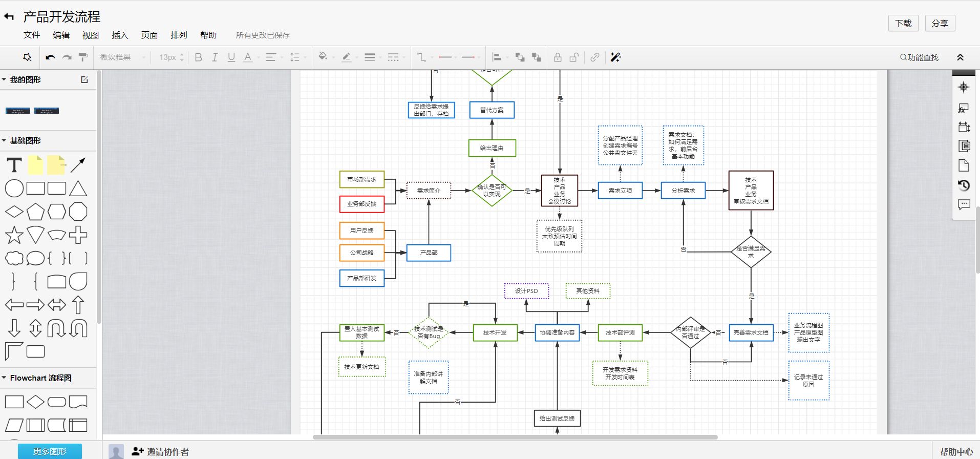980x459 pixels.
Task: Open the line width dropdown
Action: click(370, 57)
